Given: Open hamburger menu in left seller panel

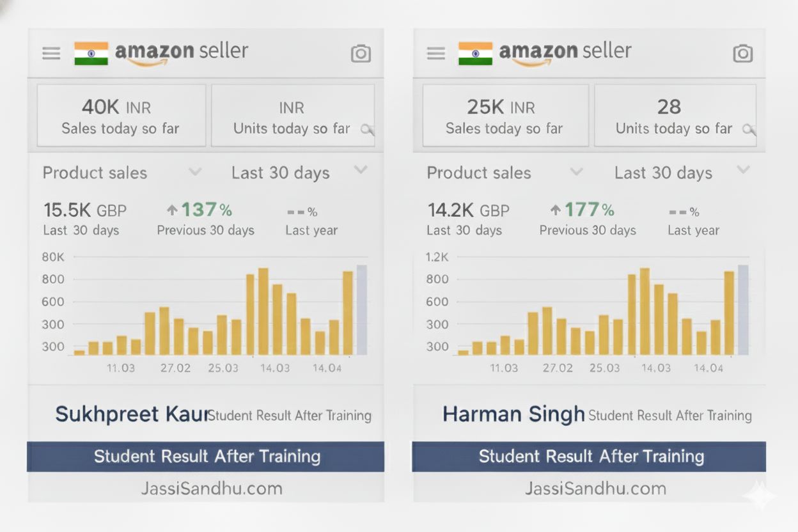Looking at the screenshot, I should 51,53.
